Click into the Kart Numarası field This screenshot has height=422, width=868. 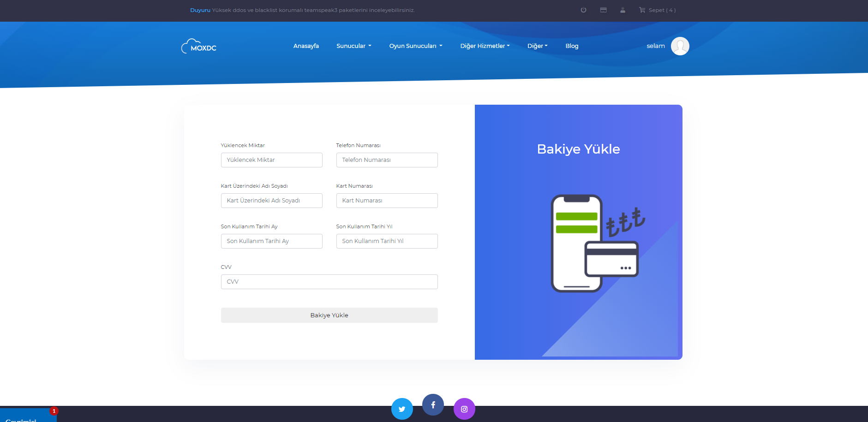(x=387, y=201)
